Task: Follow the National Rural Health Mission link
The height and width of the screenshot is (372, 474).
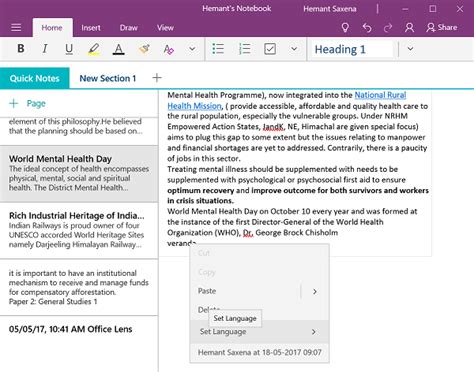Action: pos(380,95)
